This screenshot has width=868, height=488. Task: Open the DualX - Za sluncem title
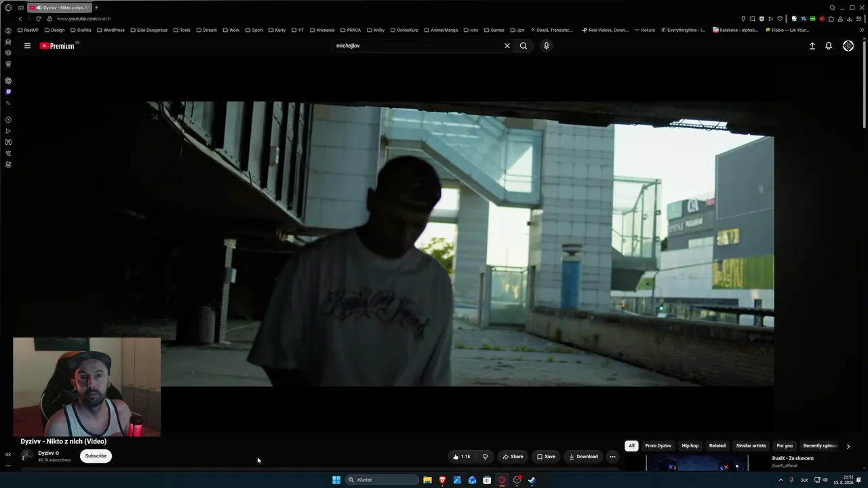793,458
